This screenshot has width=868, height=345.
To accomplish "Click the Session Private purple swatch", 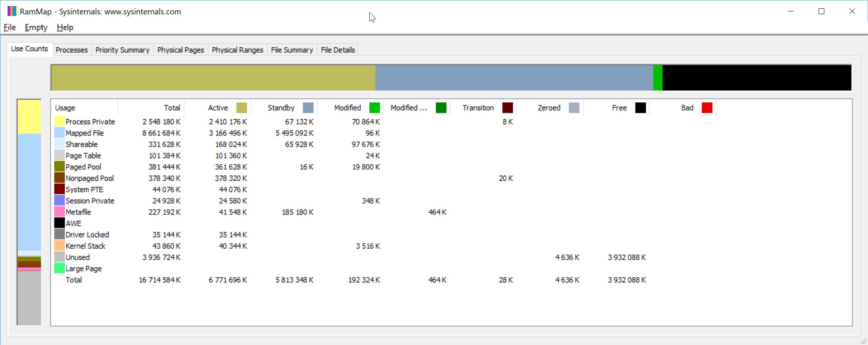I will [x=59, y=200].
